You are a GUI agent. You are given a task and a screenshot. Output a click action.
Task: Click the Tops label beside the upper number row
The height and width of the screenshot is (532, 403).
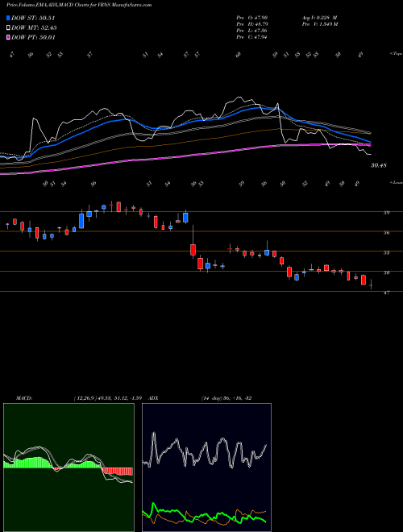pos(396,54)
